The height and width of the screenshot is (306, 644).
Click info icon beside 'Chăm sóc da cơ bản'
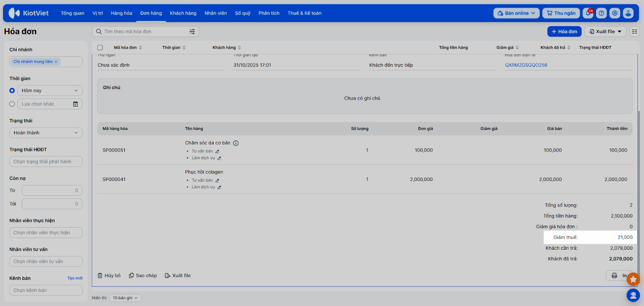(236, 143)
